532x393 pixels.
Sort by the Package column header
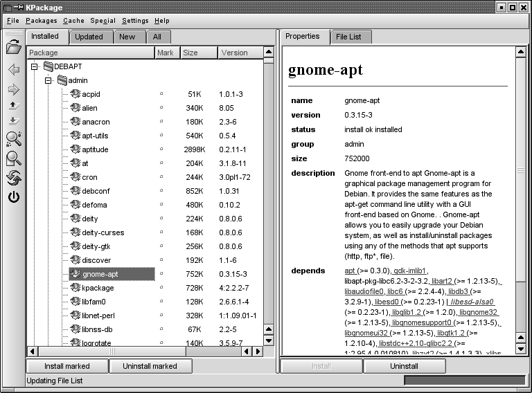[91, 53]
